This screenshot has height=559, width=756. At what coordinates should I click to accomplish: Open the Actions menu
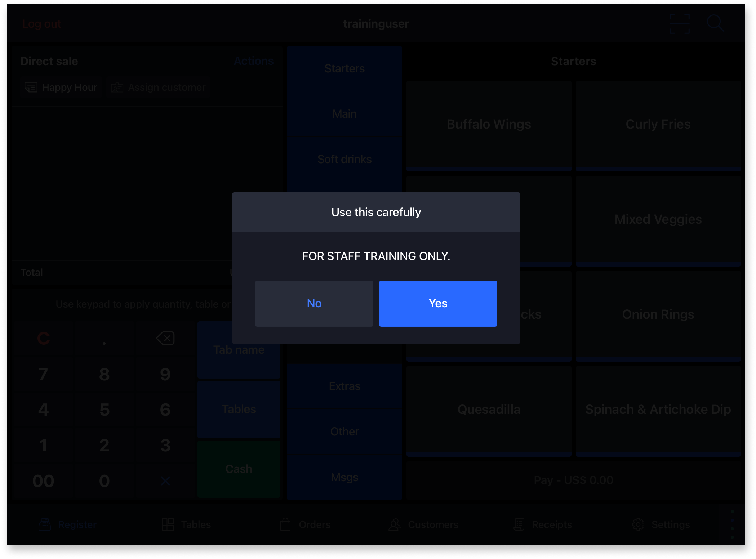click(254, 61)
